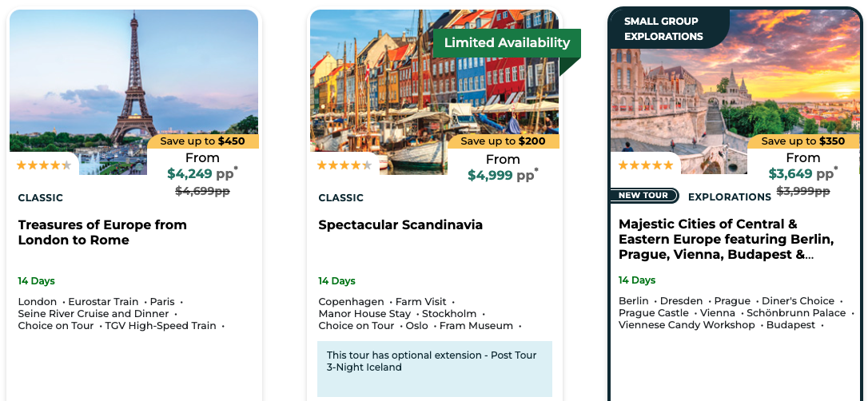Click the star rating on Spectacular Scandinavia
This screenshot has width=868, height=401.
pyautogui.click(x=344, y=165)
